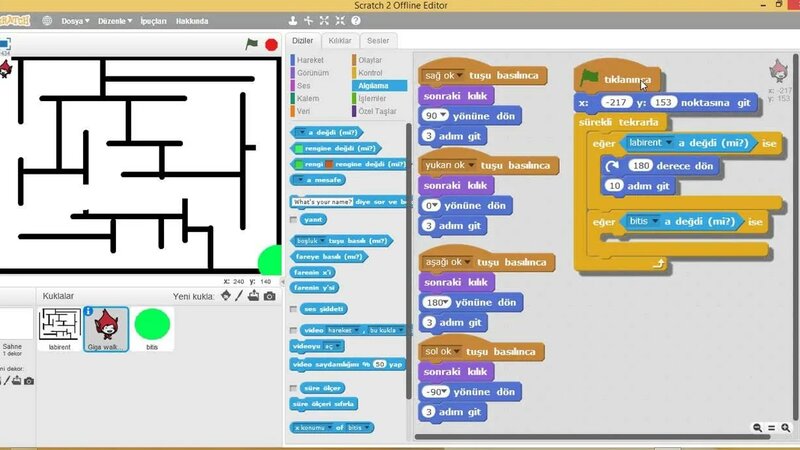New sprite from camera icon
The height and width of the screenshot is (450, 800).
[269, 296]
